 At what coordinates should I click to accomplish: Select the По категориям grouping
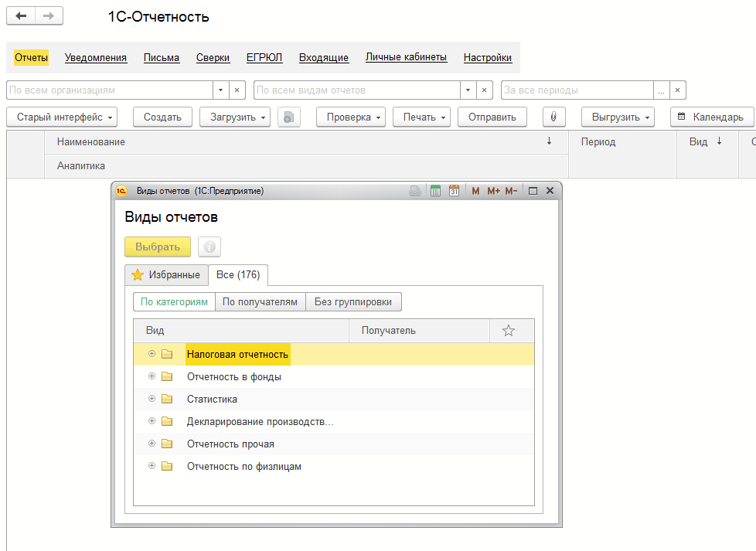(x=174, y=301)
